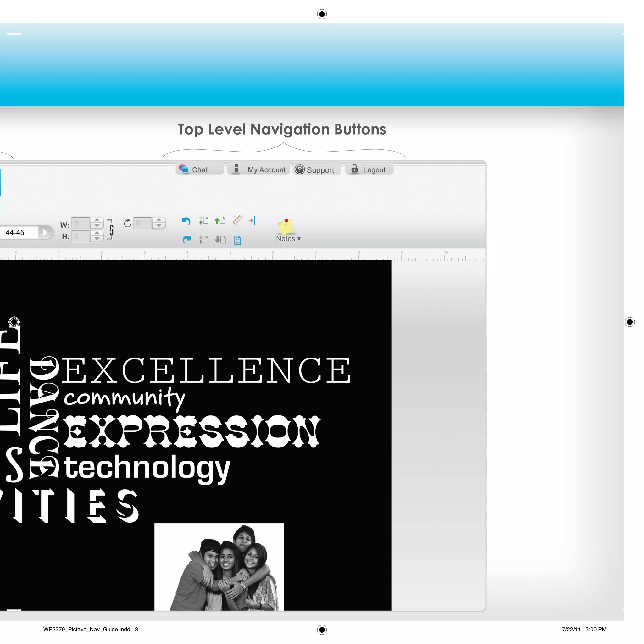
Task: Click the blue Undo arrow
Action: (x=186, y=221)
